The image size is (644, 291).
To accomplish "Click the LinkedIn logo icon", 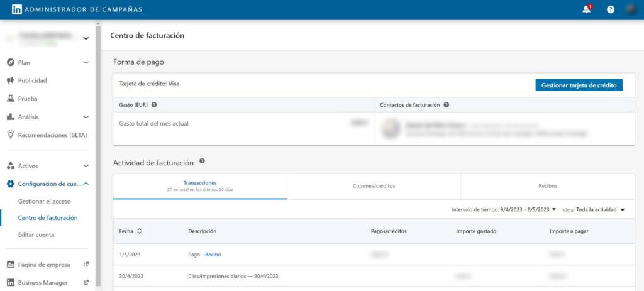I will pos(17,9).
